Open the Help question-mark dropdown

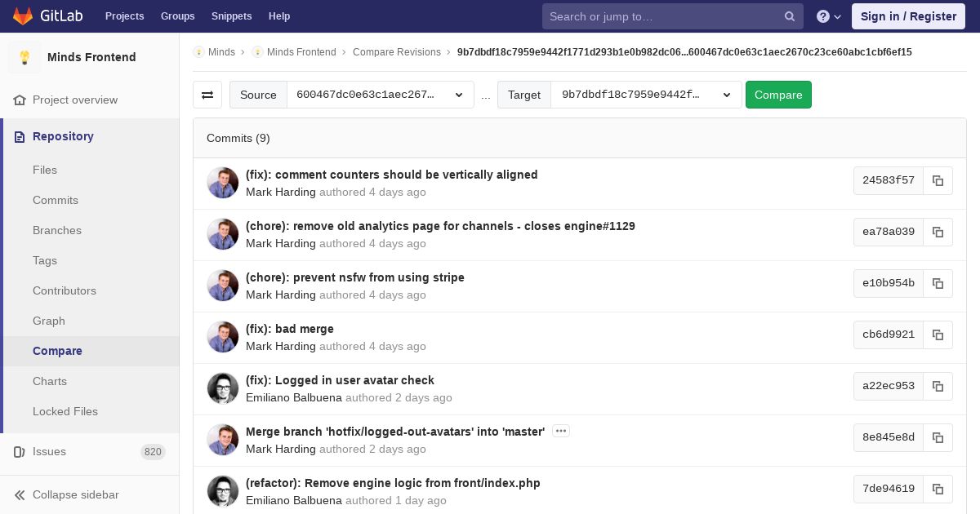[x=828, y=16]
